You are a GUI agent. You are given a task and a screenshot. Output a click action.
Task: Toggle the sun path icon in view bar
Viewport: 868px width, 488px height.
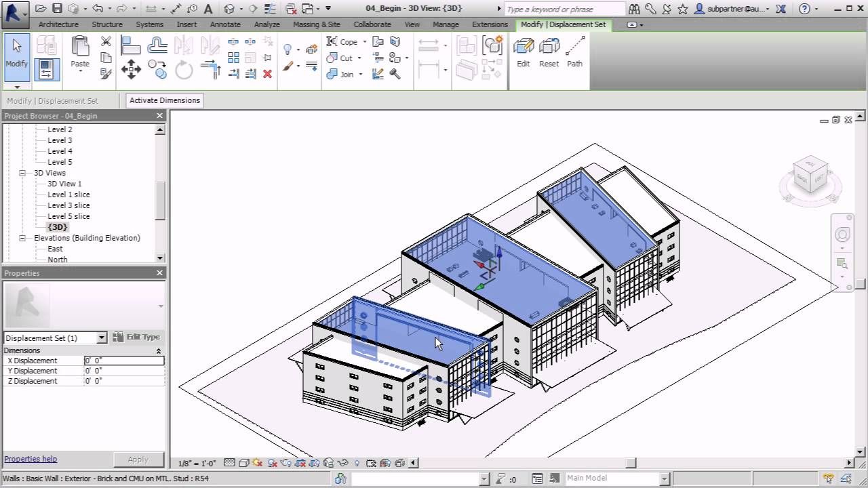[x=258, y=464]
